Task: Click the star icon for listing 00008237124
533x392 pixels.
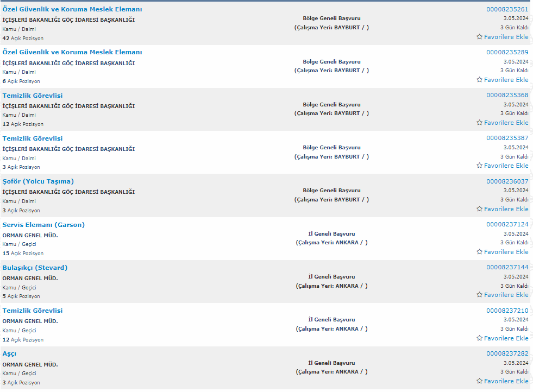Action: (479, 252)
